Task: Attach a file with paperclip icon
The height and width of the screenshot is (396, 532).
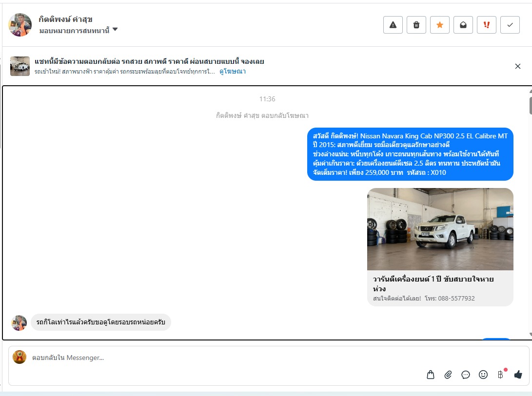Action: click(x=448, y=375)
